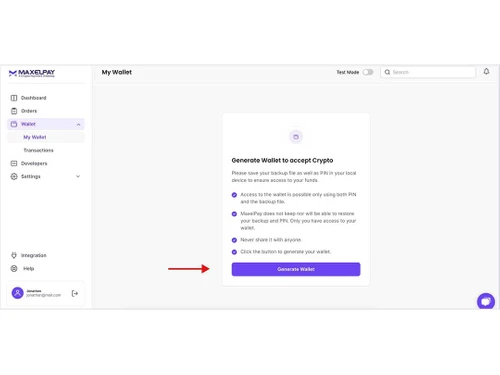
Task: Open Transactions under Wallet
Action: [38, 150]
